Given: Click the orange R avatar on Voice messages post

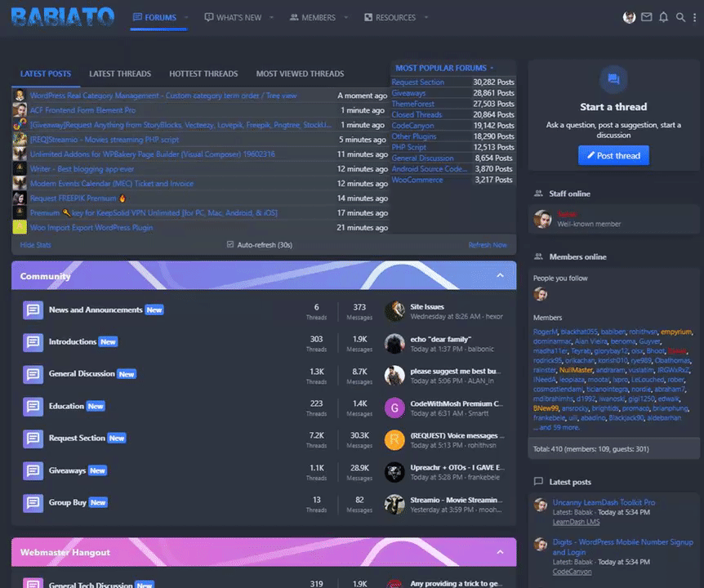Looking at the screenshot, I should (394, 440).
